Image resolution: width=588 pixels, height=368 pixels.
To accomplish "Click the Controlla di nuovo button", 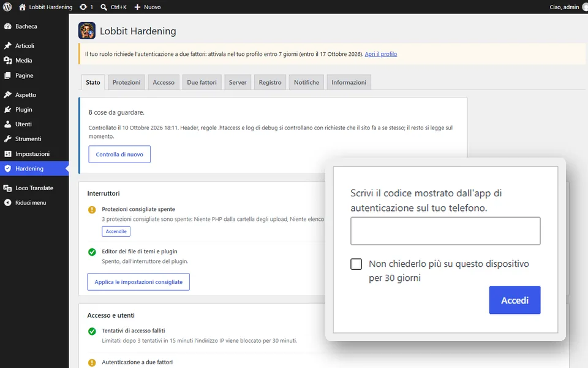I will tap(119, 155).
